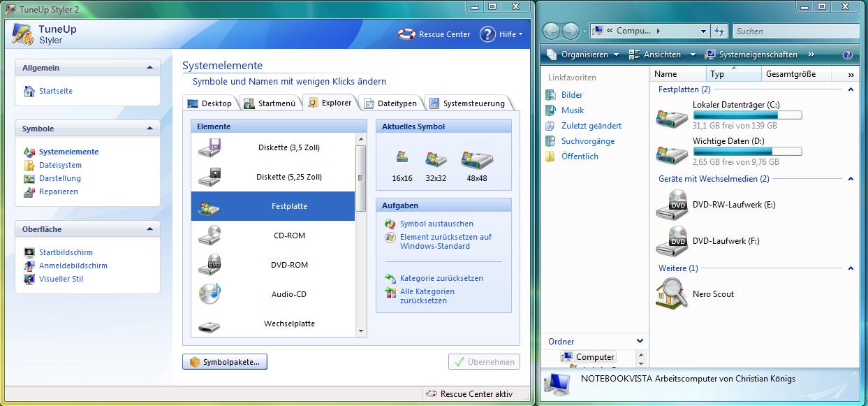The height and width of the screenshot is (406, 868).
Task: Click the Rescue Center lifebuoy icon
Action: click(x=406, y=34)
